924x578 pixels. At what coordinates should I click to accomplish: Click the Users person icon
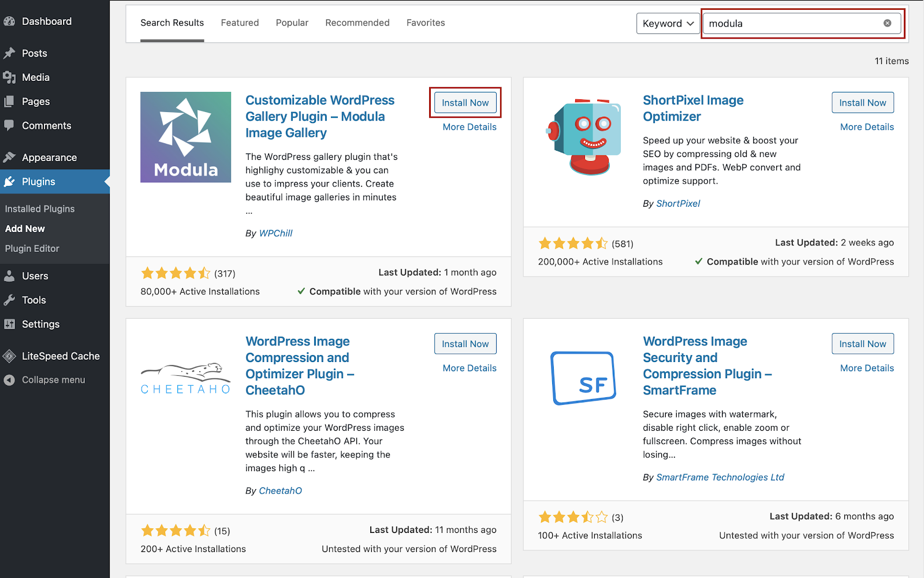[9, 276]
